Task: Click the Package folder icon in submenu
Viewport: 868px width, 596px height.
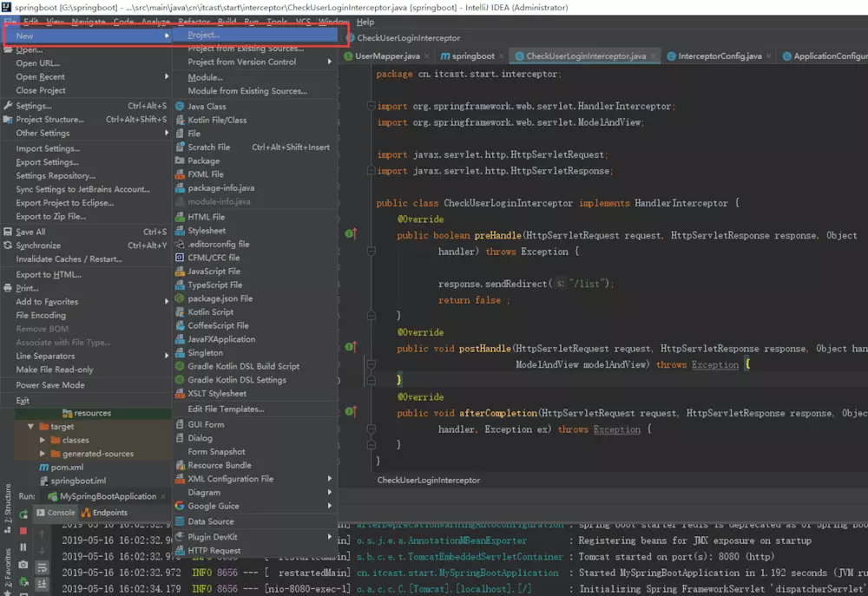Action: 180,160
